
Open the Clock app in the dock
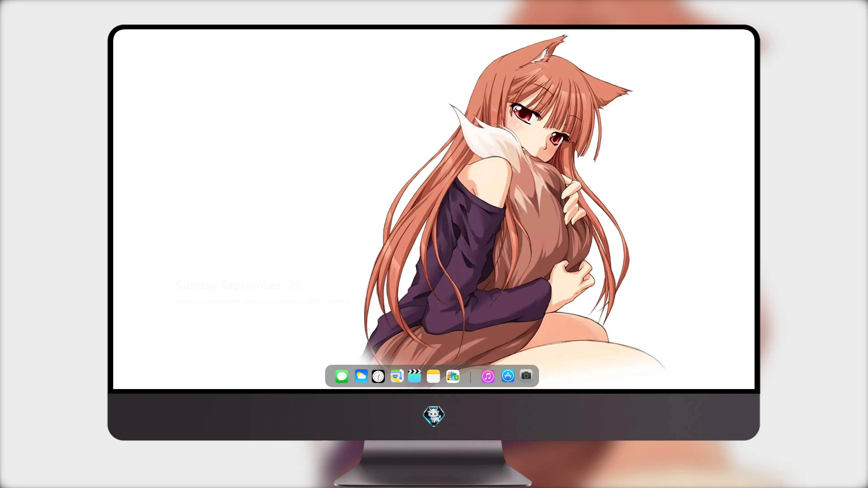[378, 376]
